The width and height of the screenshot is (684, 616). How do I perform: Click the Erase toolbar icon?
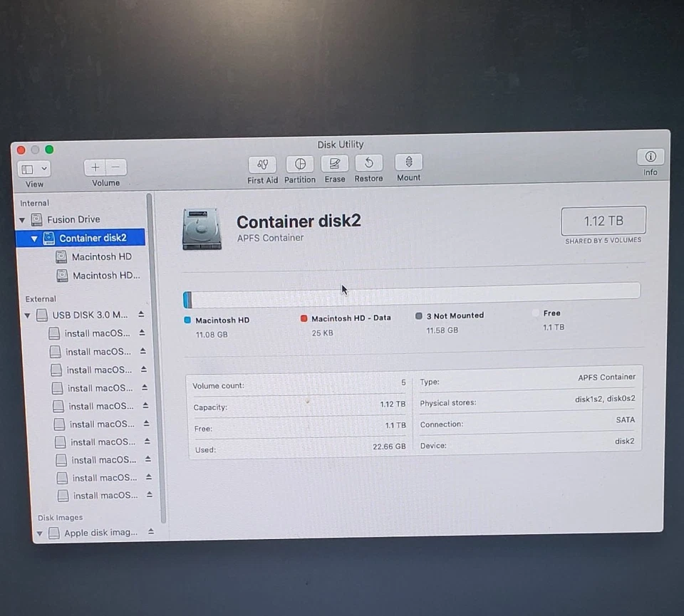coord(334,163)
